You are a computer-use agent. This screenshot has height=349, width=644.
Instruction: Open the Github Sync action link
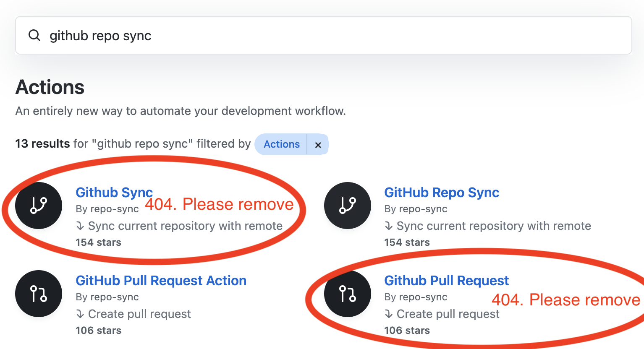click(114, 193)
